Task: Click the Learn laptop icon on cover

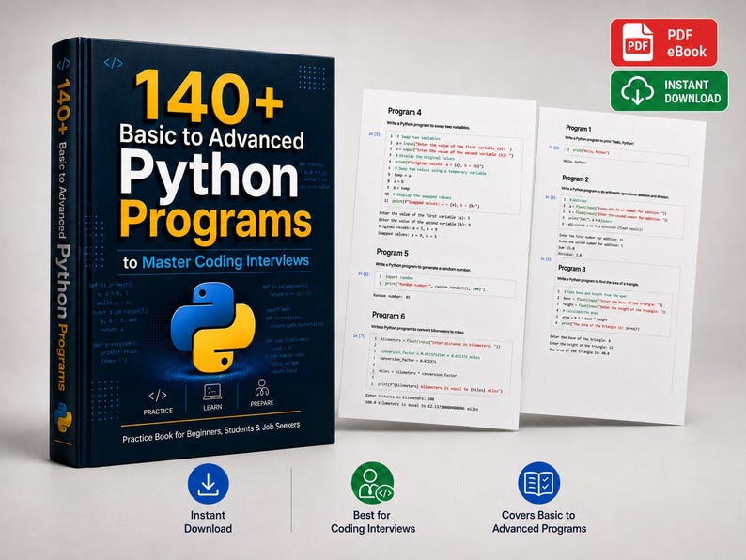Action: [212, 393]
